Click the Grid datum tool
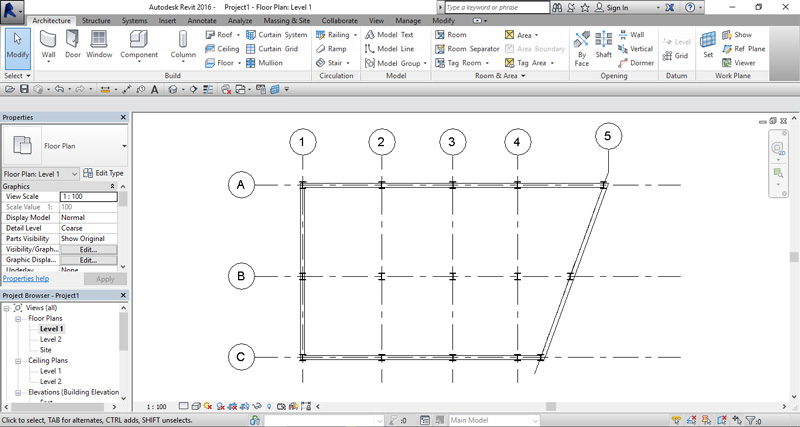 (x=676, y=56)
